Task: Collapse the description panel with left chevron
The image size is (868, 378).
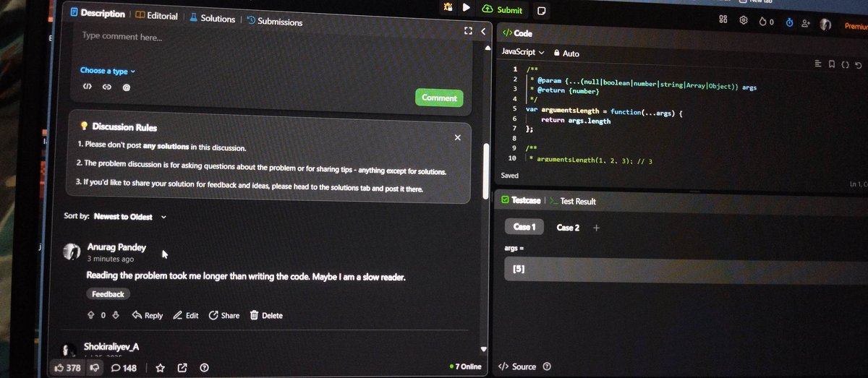Action: tap(483, 31)
